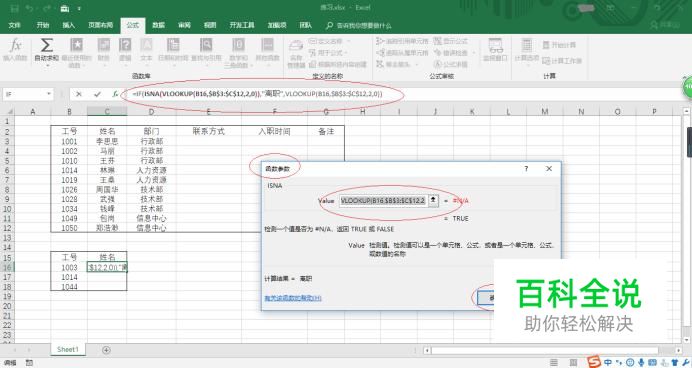This screenshot has width=692, height=368.
Task: Click the Value field in ISNA dialog
Action: (x=383, y=201)
